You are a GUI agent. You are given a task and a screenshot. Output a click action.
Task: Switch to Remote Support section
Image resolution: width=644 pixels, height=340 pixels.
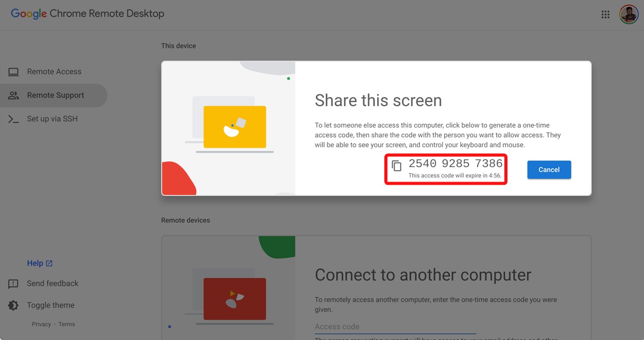pyautogui.click(x=56, y=95)
